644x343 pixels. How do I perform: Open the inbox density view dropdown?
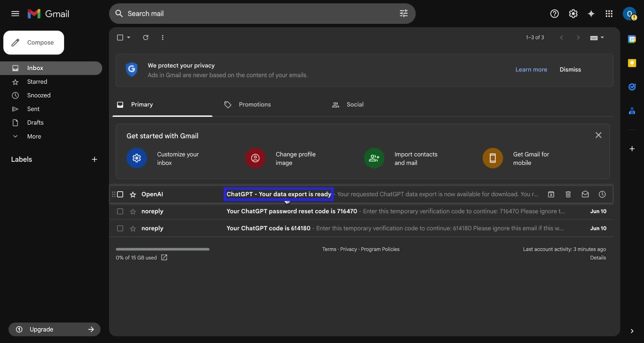(597, 38)
